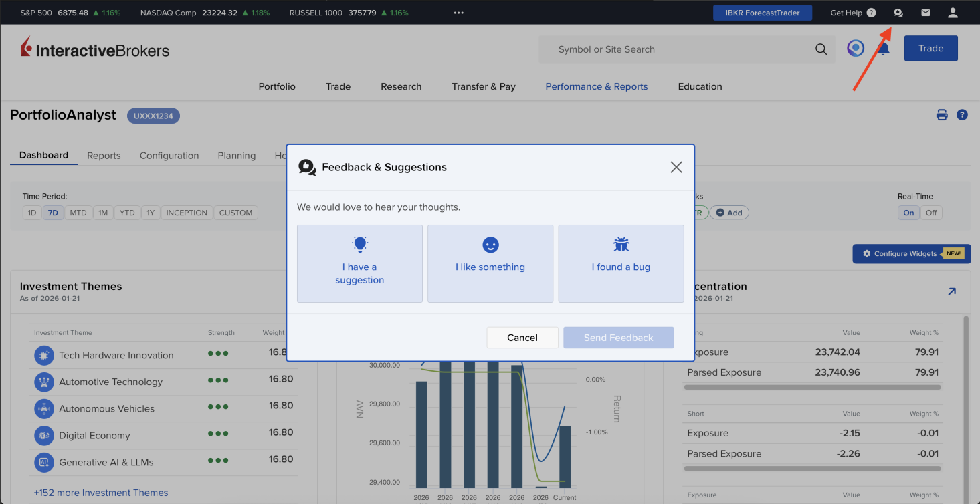Click the Long Exposure weight progress bar
This screenshot has width=980, height=504.
pyautogui.click(x=811, y=387)
